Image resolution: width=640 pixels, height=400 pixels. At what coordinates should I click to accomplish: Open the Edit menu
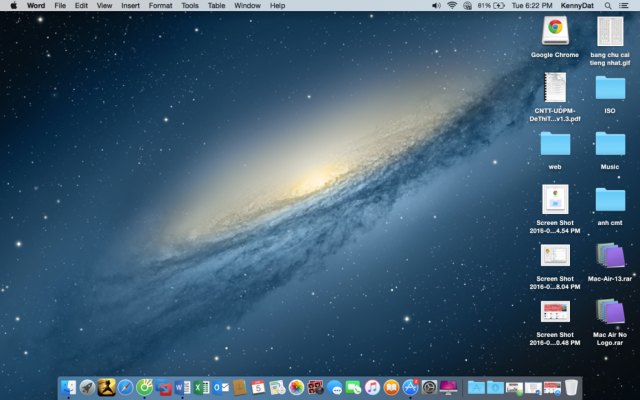[81, 6]
